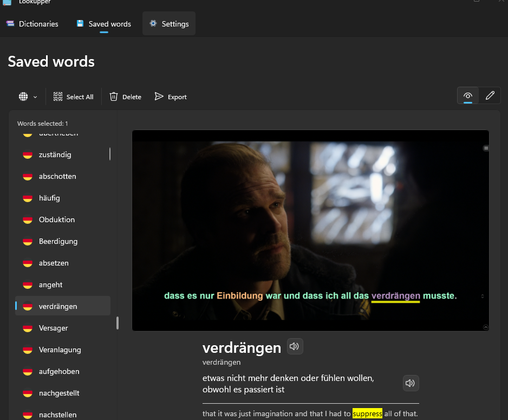The width and height of the screenshot is (508, 420).
Task: Click the hamburger menu icon on screenshot
Action: 486,148
